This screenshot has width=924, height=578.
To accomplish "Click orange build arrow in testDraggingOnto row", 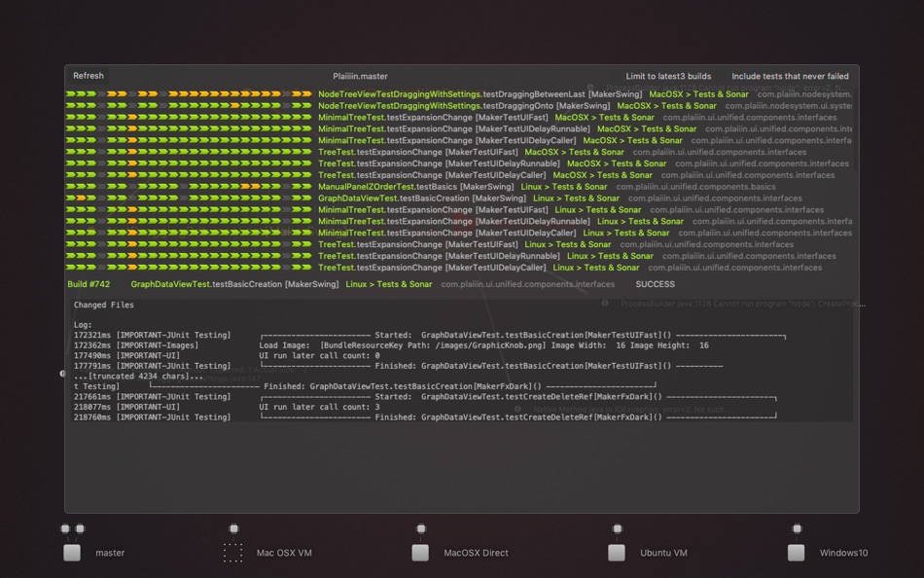I will 235,105.
